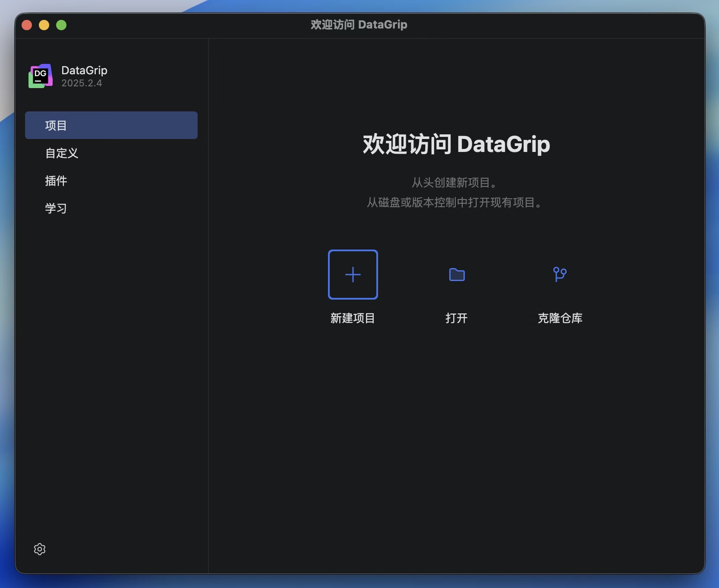Click the 新建项目 label
Screen dimensions: 719x588
tap(352, 318)
